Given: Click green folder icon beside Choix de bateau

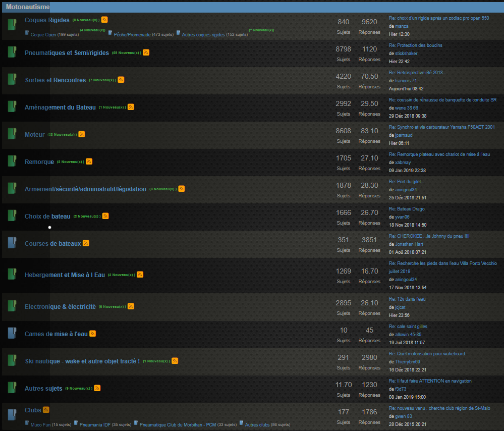Looking at the screenshot, I should 13,215.
